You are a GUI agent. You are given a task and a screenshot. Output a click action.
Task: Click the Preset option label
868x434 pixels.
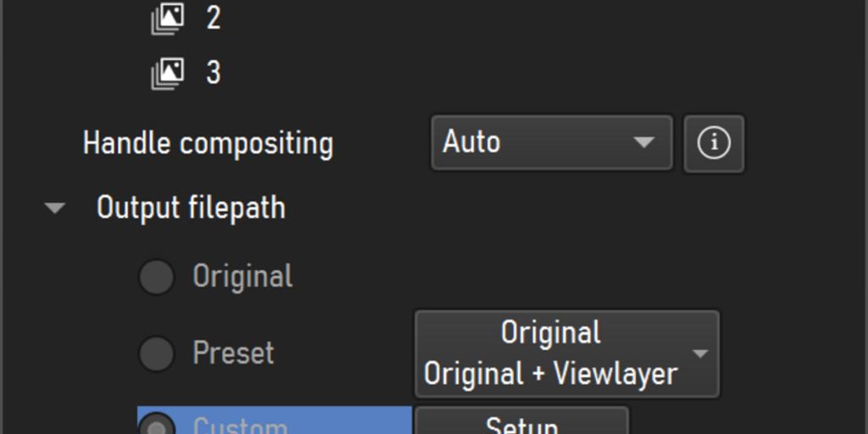click(x=234, y=353)
